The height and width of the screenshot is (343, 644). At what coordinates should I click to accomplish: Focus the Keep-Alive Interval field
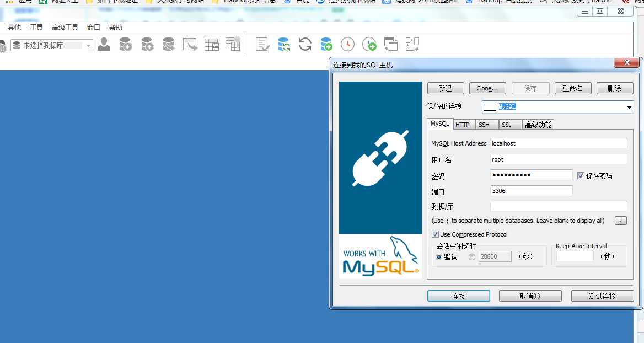point(575,256)
